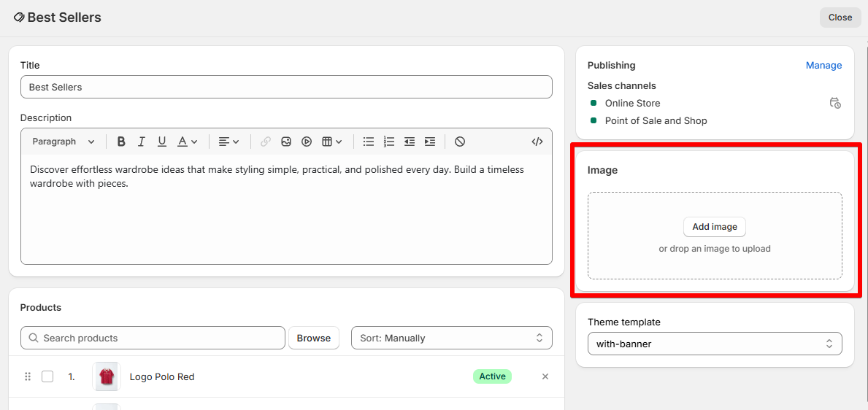Create a numbered list
The width and height of the screenshot is (868, 410).
coord(389,142)
